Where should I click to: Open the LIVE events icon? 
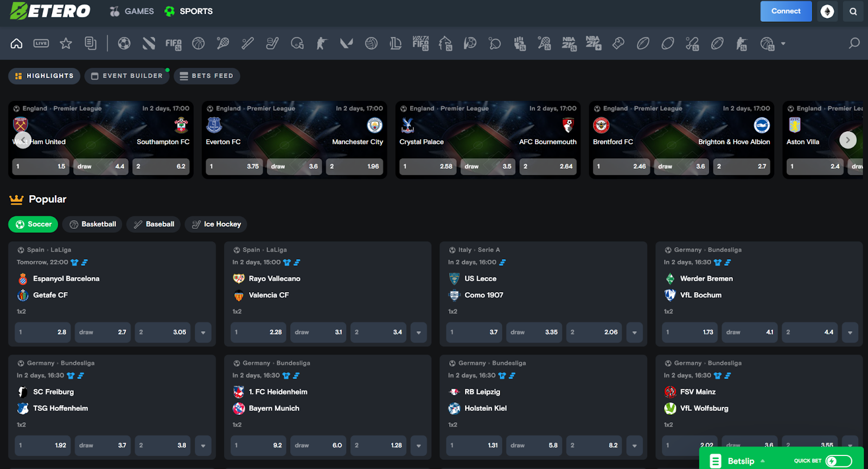[x=41, y=43]
